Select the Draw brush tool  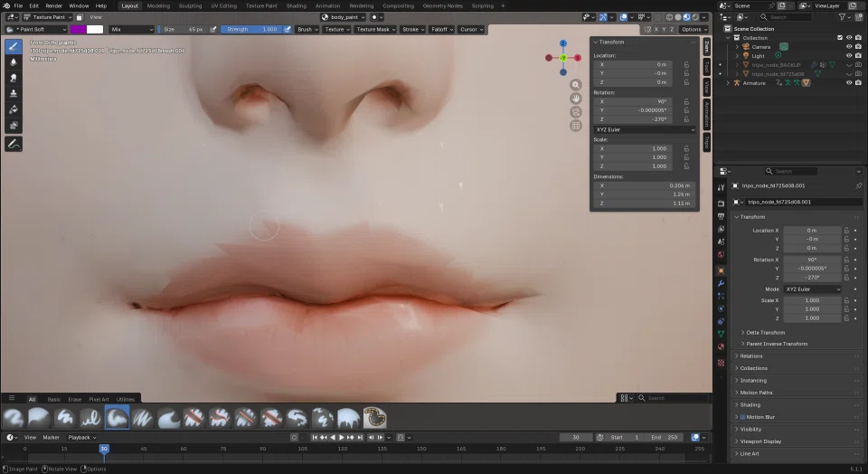click(14, 46)
